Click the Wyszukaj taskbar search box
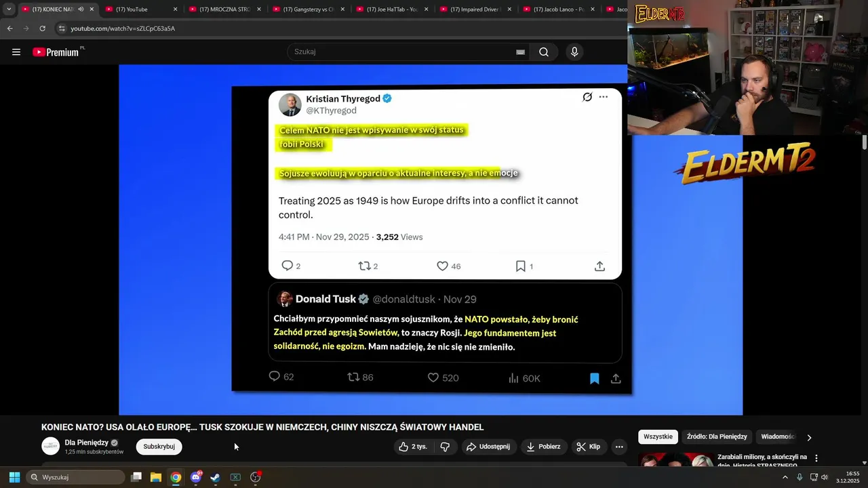The height and width of the screenshot is (488, 868). point(75,477)
